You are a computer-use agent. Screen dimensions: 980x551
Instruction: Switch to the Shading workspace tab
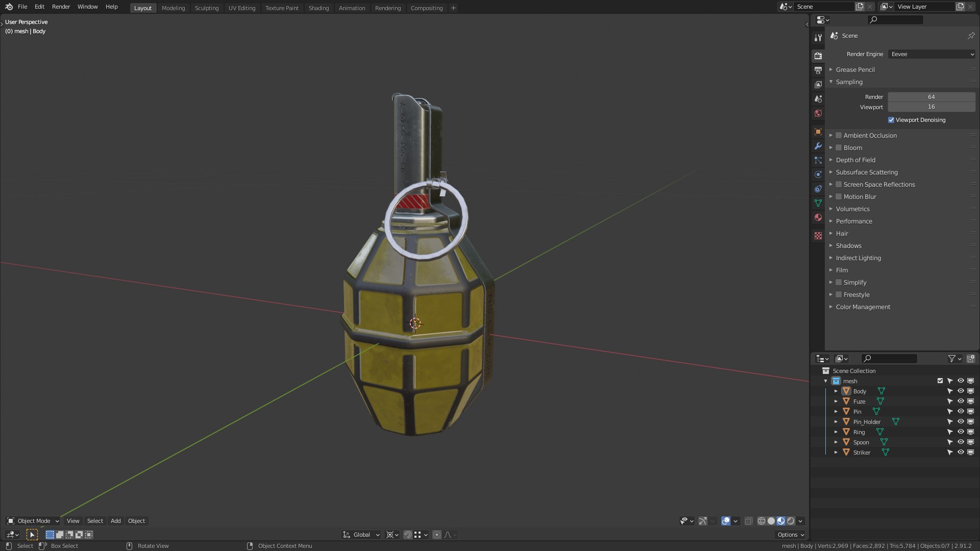point(318,8)
